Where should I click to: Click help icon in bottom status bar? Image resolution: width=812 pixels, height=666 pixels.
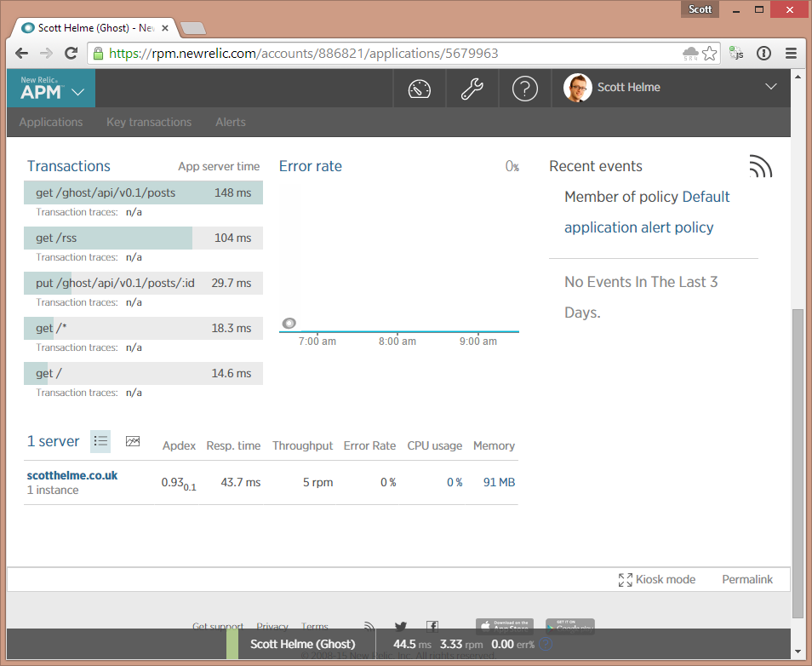click(546, 644)
